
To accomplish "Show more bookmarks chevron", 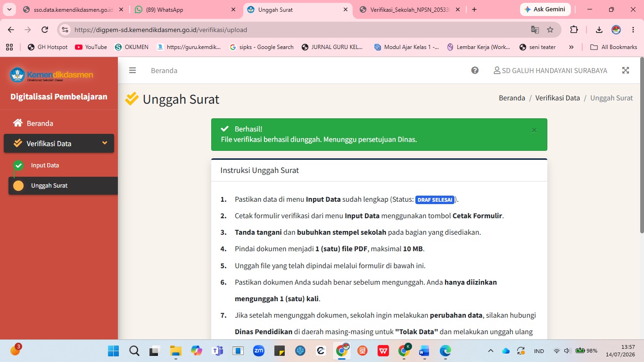I will [571, 47].
